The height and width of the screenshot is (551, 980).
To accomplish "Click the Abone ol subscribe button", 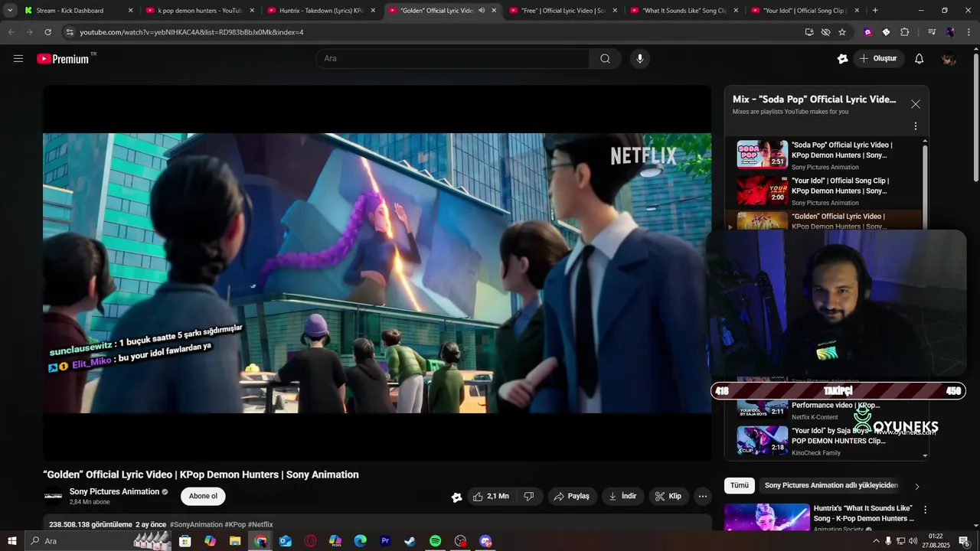I will [203, 496].
